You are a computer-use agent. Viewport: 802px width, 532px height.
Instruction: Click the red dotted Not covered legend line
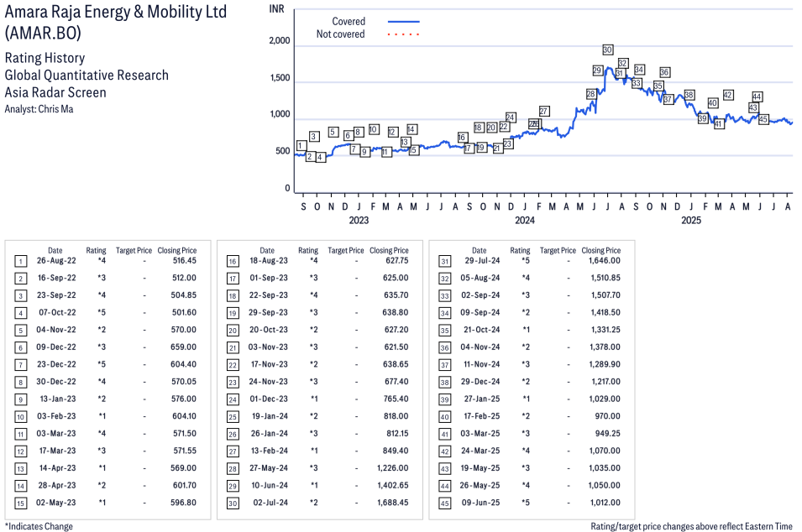point(404,34)
